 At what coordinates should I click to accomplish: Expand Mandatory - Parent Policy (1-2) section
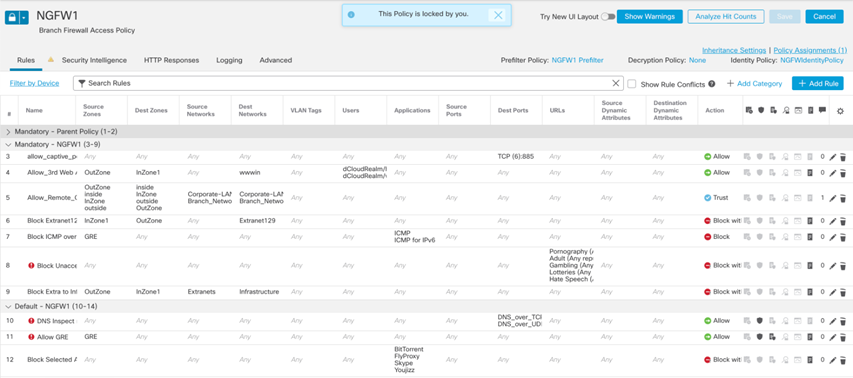(8, 132)
